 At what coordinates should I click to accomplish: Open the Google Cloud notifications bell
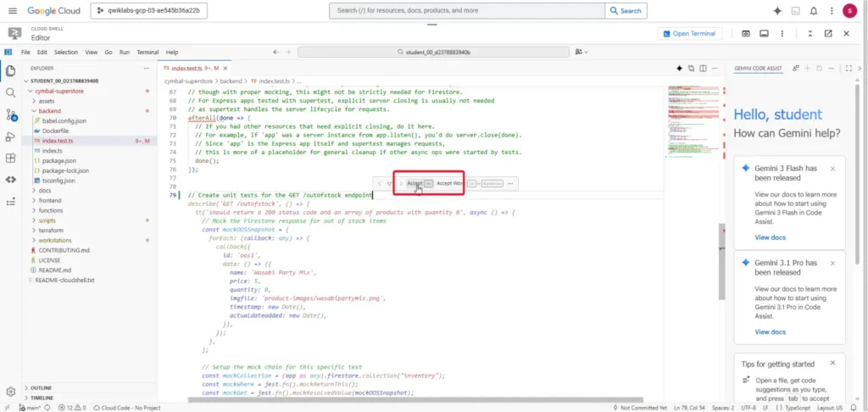coord(814,11)
